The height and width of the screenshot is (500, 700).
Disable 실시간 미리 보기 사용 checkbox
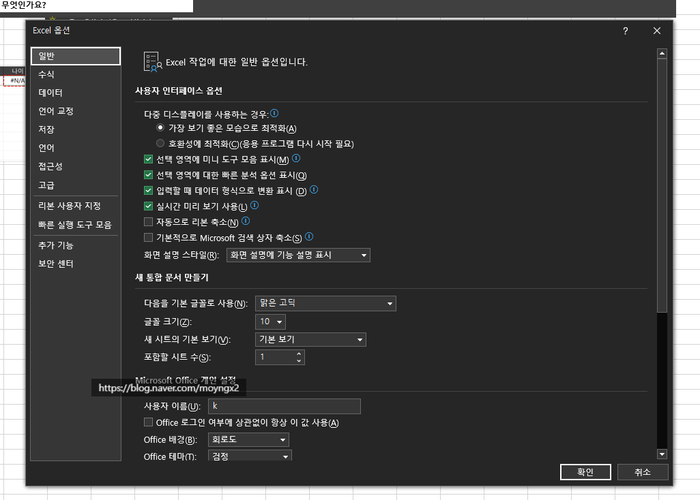pyautogui.click(x=148, y=206)
